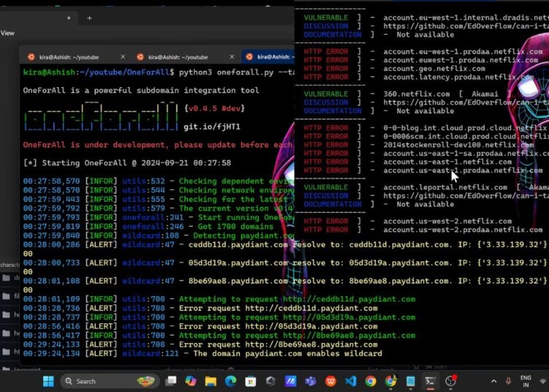Image resolution: width=549 pixels, height=392 pixels.
Task: Click account.us-west-2.netflix.com line
Action: point(447,222)
